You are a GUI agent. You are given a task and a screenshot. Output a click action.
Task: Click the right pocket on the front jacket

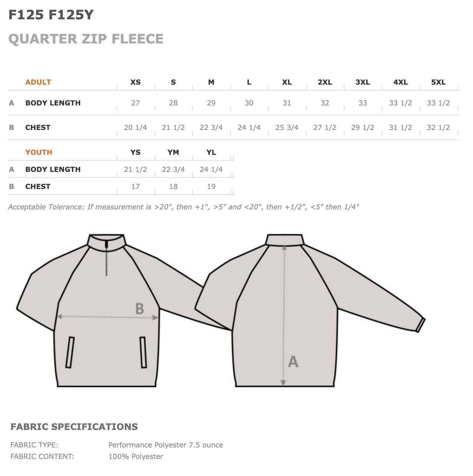[143, 352]
